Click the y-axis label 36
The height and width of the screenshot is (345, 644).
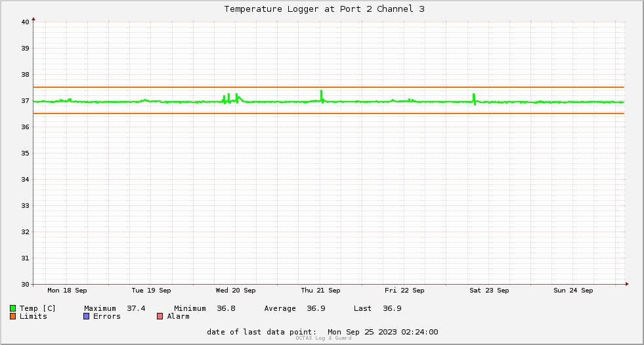26,127
